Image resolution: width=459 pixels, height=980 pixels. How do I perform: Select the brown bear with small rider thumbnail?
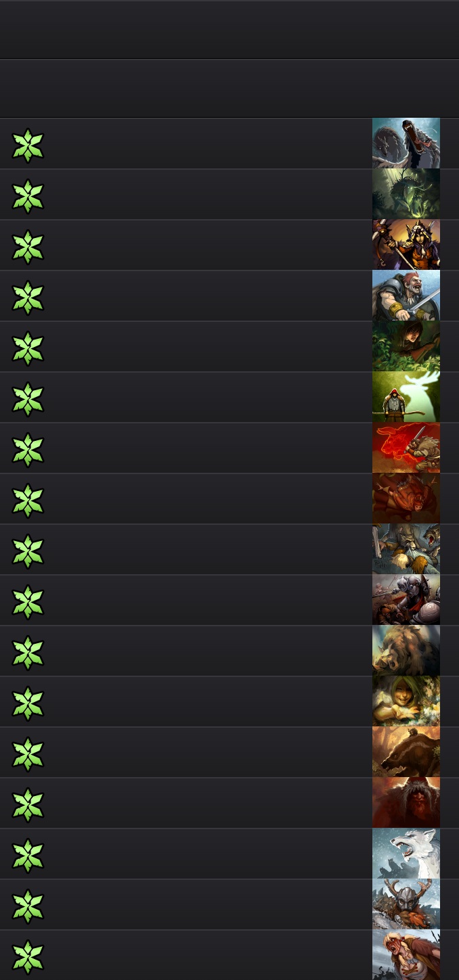coord(406,752)
